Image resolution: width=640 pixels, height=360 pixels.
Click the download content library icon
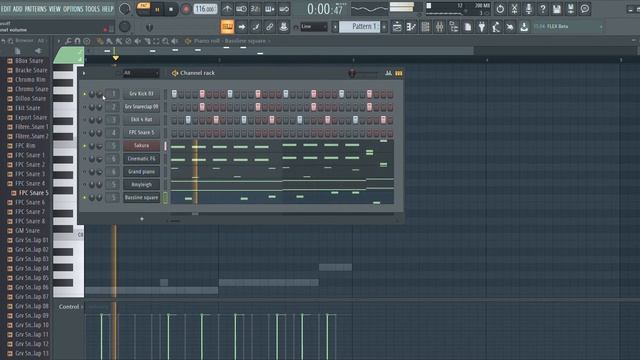tap(524, 27)
